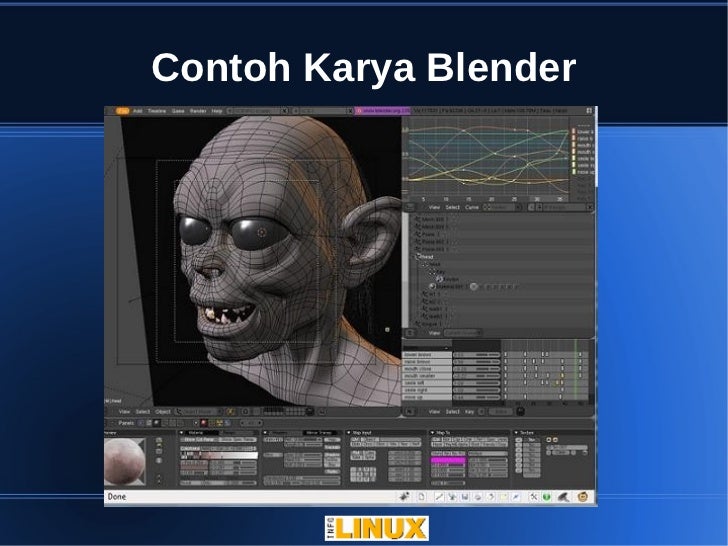The width and height of the screenshot is (728, 546).
Task: Toggle the lock icon in action editor header
Action: [x=520, y=411]
